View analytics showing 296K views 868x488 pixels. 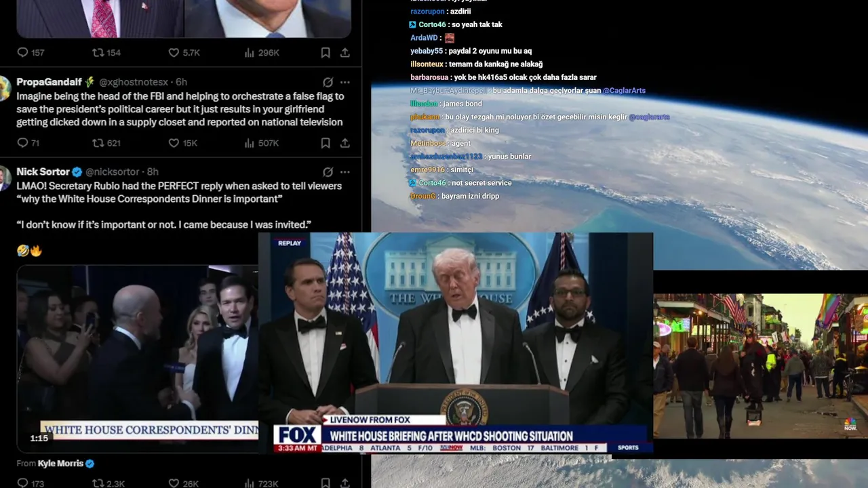click(261, 52)
